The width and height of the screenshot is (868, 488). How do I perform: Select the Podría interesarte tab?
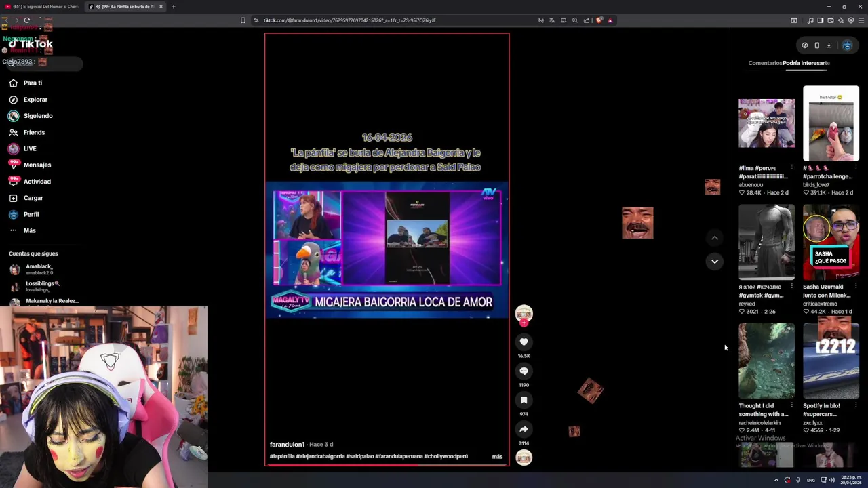pyautogui.click(x=806, y=63)
